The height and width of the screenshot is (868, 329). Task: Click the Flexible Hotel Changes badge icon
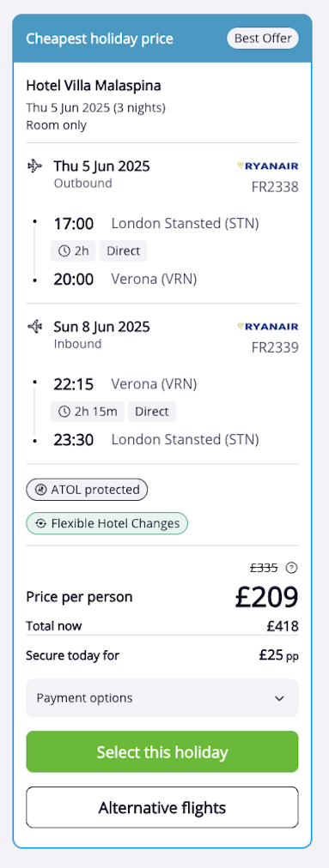41,524
